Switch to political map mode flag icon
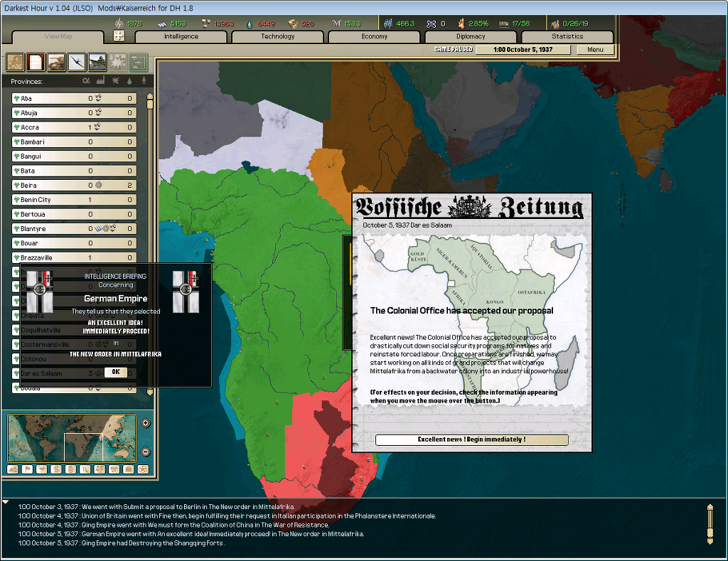This screenshot has width=728, height=561. click(x=27, y=469)
